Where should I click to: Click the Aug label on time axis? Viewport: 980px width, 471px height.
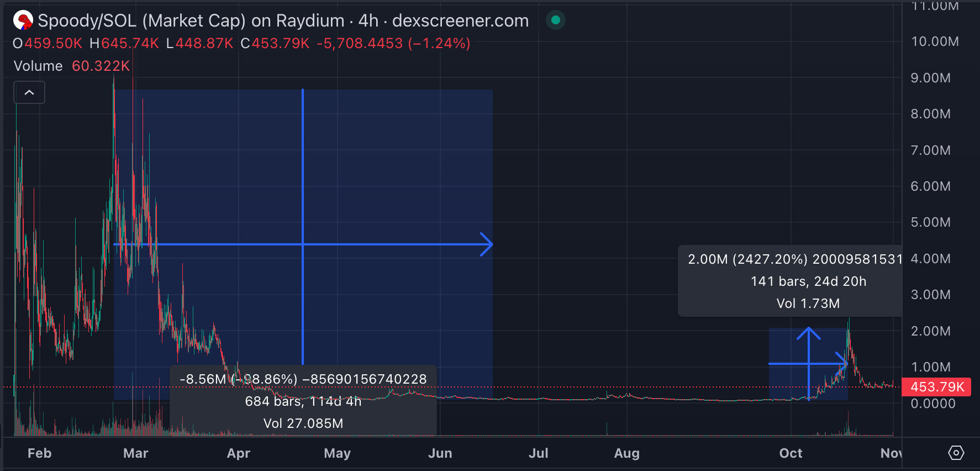tap(627, 453)
